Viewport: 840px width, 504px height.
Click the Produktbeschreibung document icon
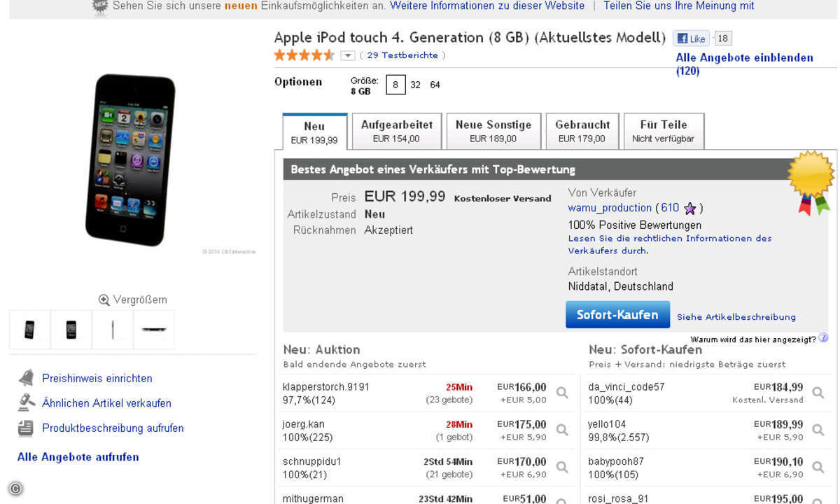click(x=26, y=428)
